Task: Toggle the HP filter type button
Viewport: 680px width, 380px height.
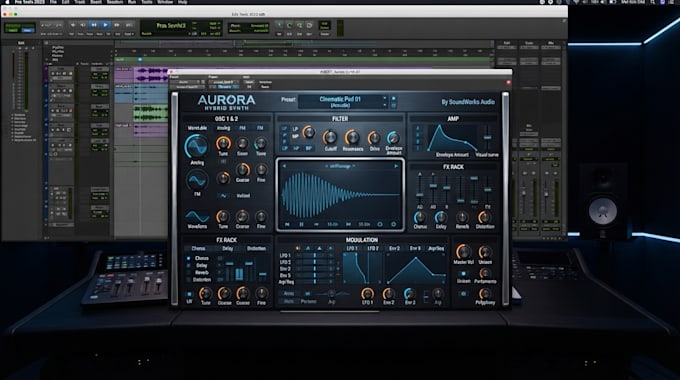Action: [x=297, y=148]
